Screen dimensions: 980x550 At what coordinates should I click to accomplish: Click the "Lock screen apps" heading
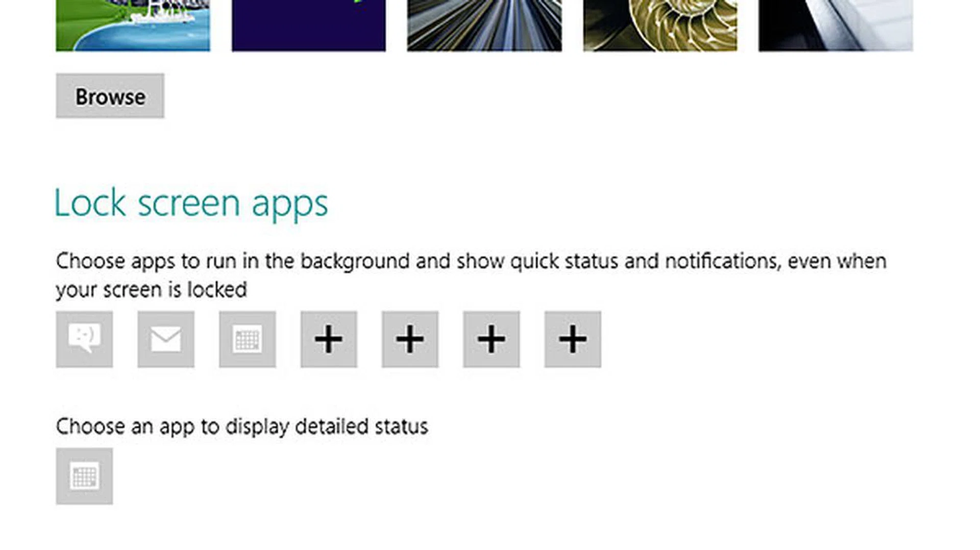click(191, 203)
